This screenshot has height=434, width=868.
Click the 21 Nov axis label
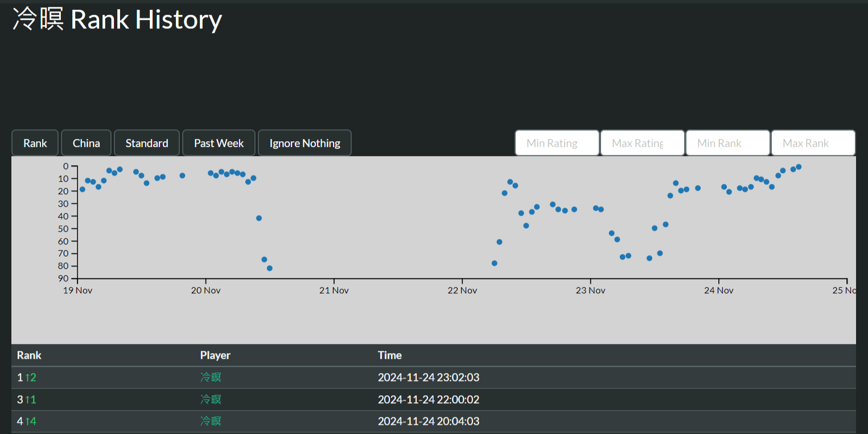[x=334, y=290]
